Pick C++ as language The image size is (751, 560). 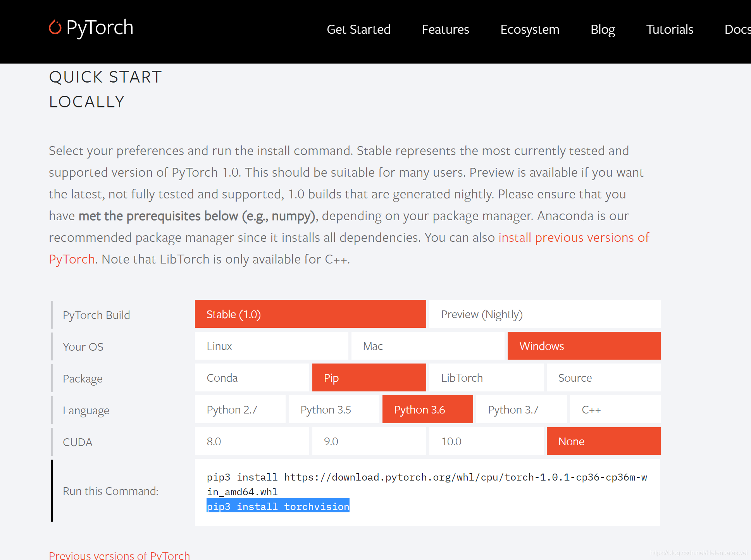click(x=615, y=409)
